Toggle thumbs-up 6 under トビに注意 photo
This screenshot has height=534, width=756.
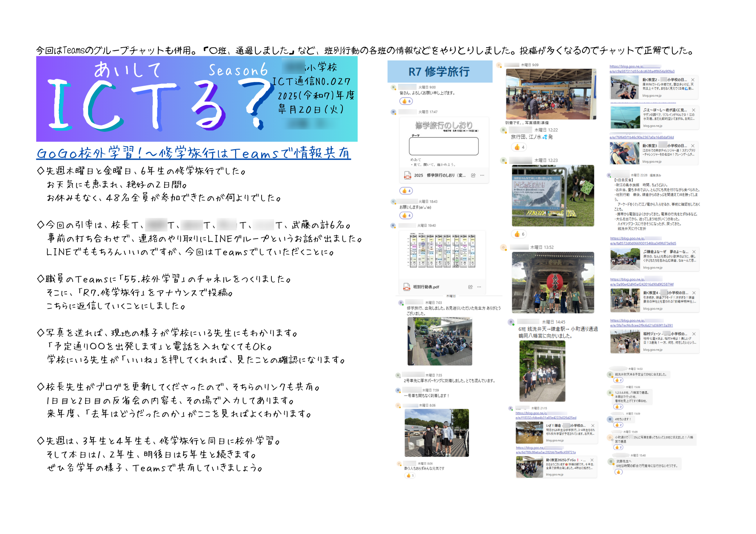(x=519, y=234)
